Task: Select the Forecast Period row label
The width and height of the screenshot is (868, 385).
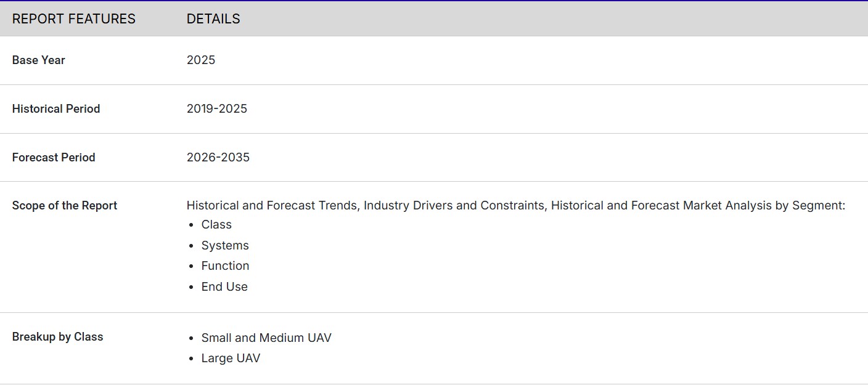Action: (54, 158)
